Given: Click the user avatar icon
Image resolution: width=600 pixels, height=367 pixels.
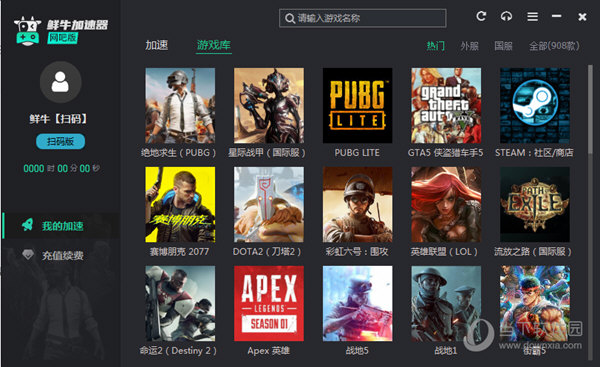Looking at the screenshot, I should click(60, 82).
